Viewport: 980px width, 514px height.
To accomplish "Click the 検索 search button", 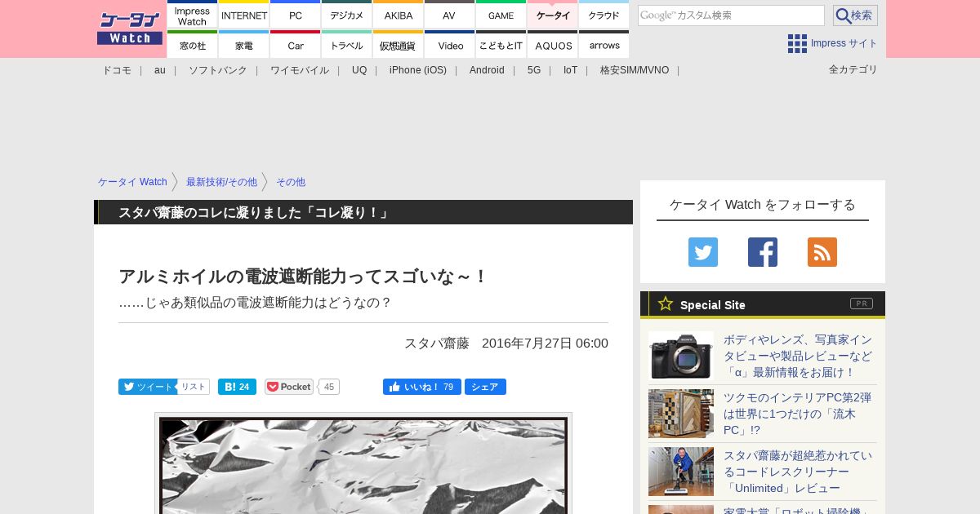I will [855, 16].
